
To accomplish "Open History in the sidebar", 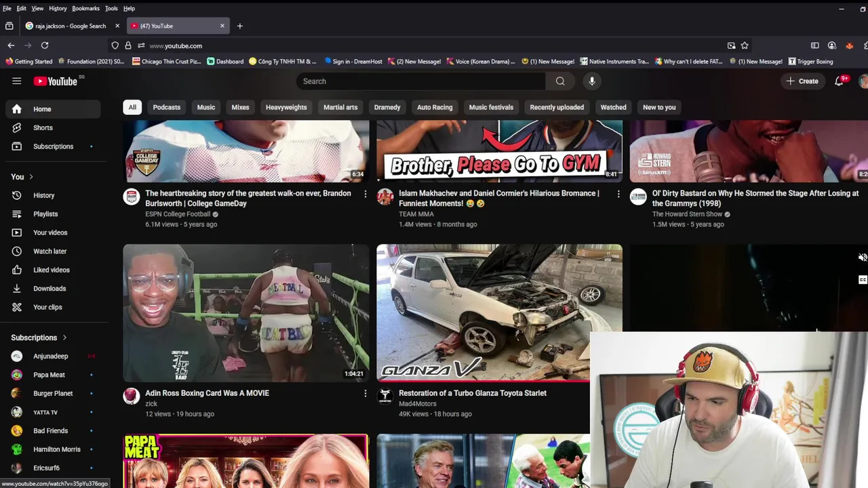I will (x=53, y=195).
